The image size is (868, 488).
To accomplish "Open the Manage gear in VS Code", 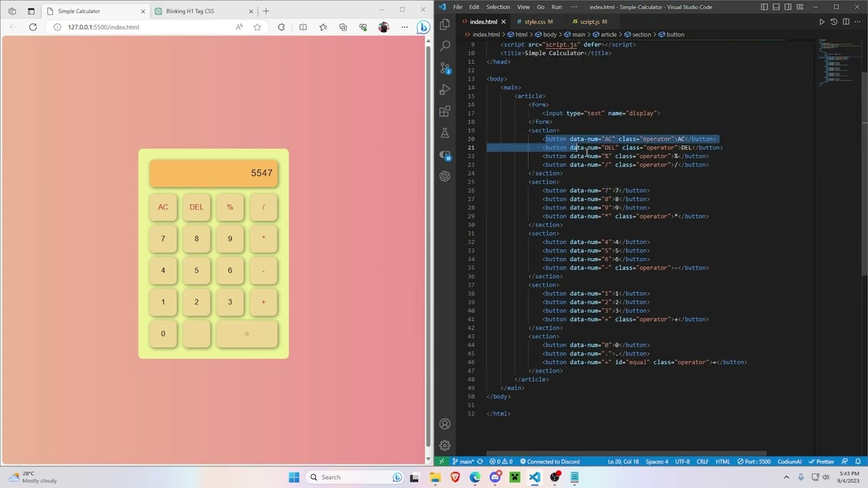I will pos(445,445).
